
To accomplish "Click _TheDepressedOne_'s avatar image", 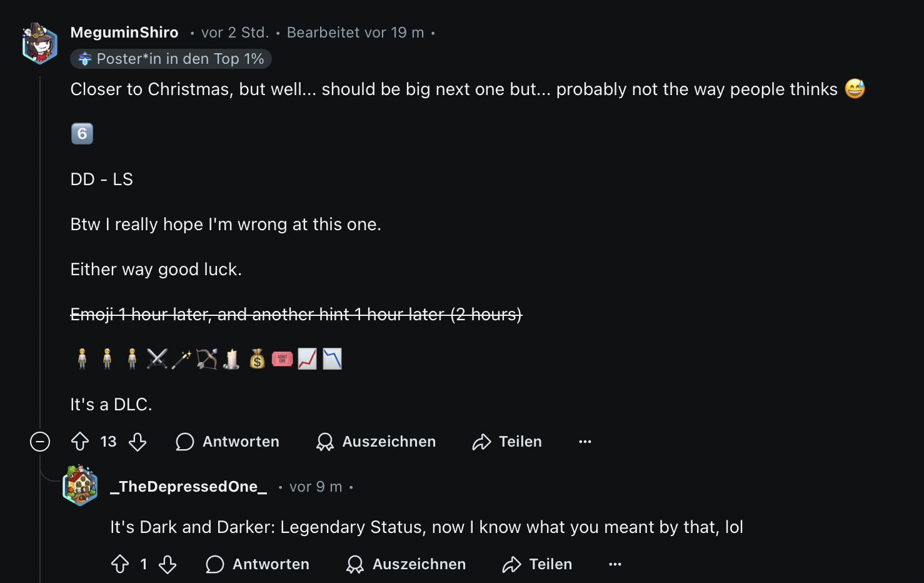I will click(x=80, y=485).
